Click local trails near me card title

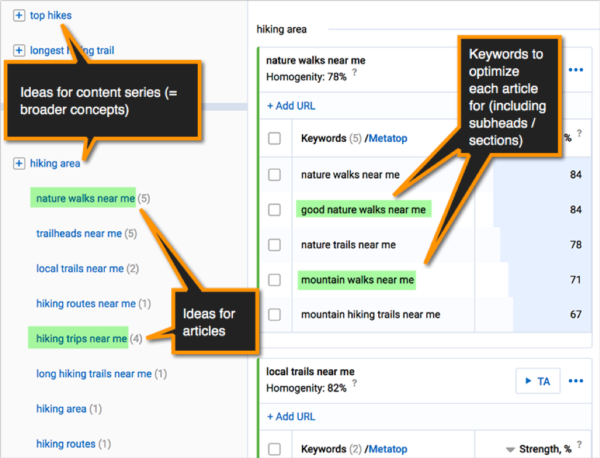point(310,372)
